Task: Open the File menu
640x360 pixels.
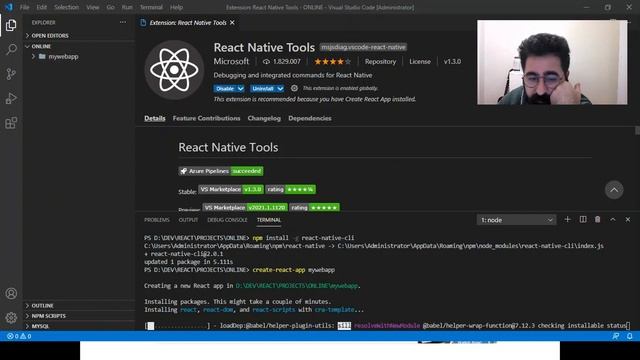Action: [x=24, y=7]
